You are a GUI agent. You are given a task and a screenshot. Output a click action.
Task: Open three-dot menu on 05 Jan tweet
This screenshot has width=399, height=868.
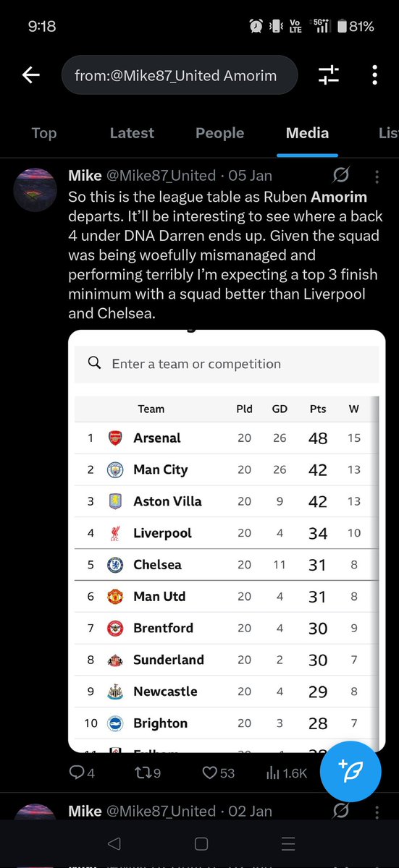[377, 176]
